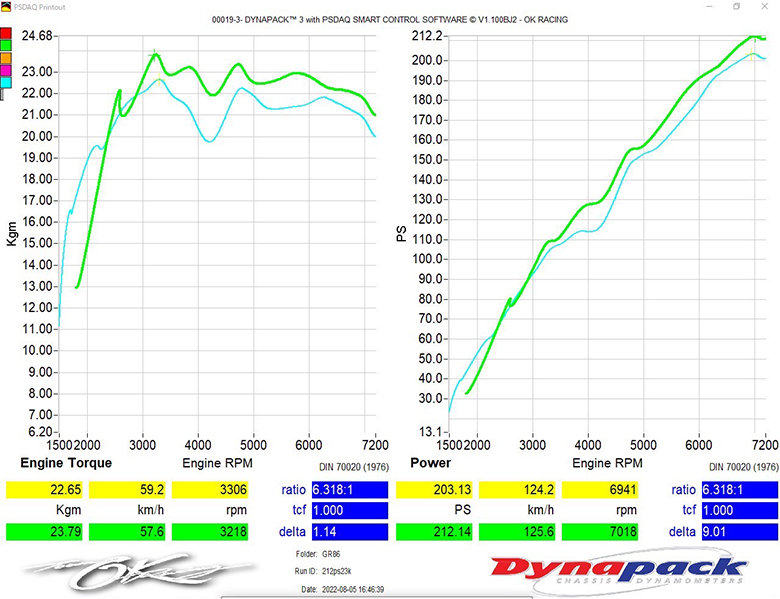This screenshot has width=780, height=599.
Task: Click the torque delta field 1.14
Action: (350, 531)
